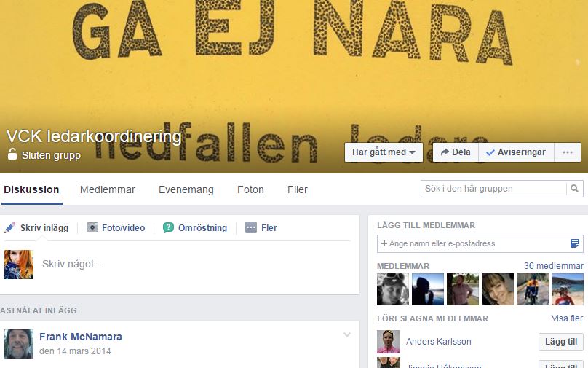
Task: Click Visa fler for suggested members
Action: click(x=567, y=318)
